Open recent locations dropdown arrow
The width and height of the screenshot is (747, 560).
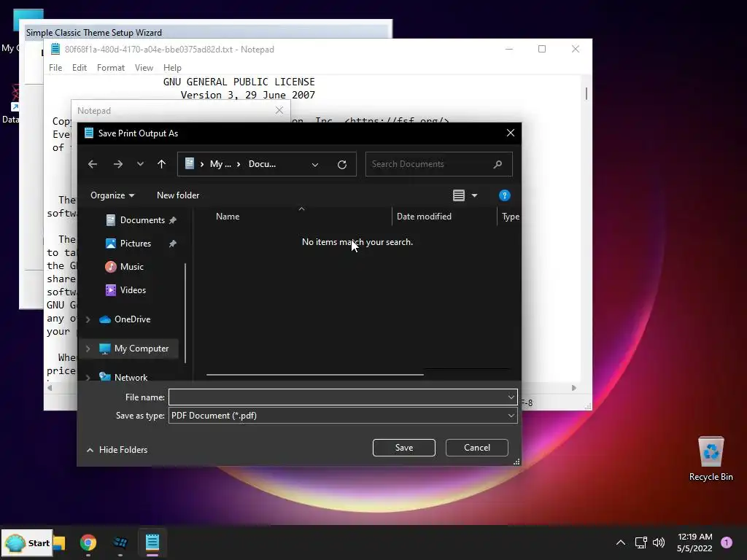[140, 164]
